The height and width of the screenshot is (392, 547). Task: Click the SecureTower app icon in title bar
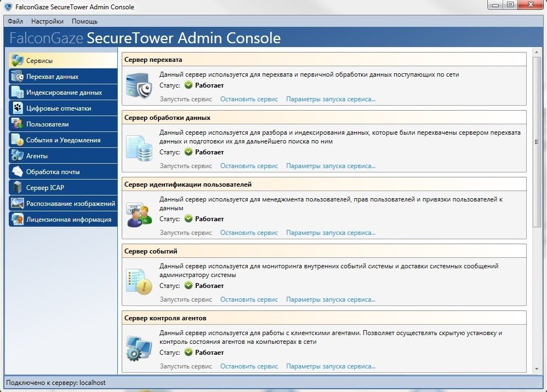tap(8, 7)
